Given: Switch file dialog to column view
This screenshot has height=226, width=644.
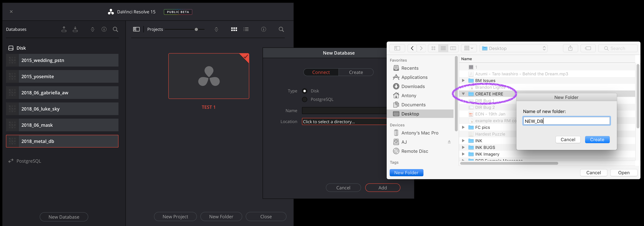Looking at the screenshot, I should pyautogui.click(x=453, y=48).
